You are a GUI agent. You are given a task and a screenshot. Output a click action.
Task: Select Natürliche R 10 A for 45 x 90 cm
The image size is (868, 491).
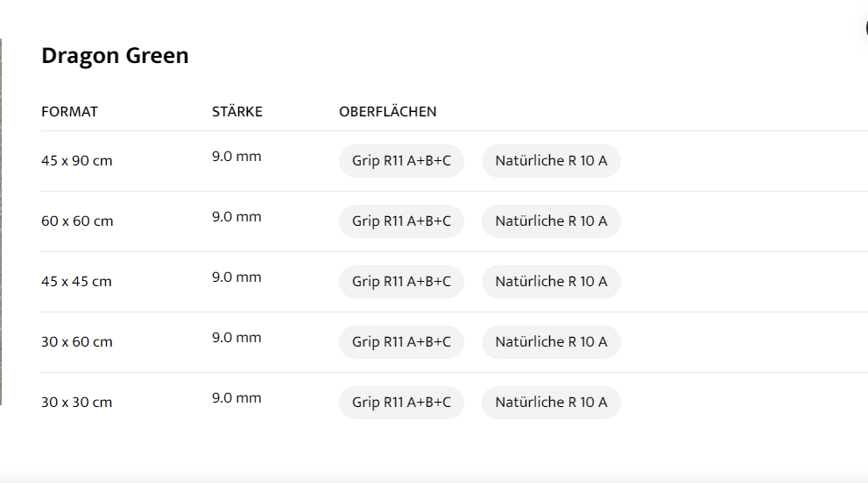click(551, 161)
